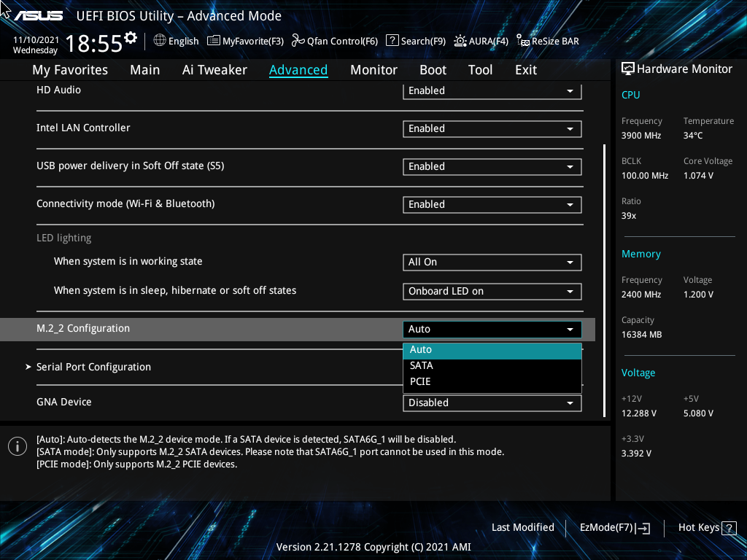The height and width of the screenshot is (560, 747).
Task: Collapse M.2_2 Configuration dropdown
Action: click(492, 330)
